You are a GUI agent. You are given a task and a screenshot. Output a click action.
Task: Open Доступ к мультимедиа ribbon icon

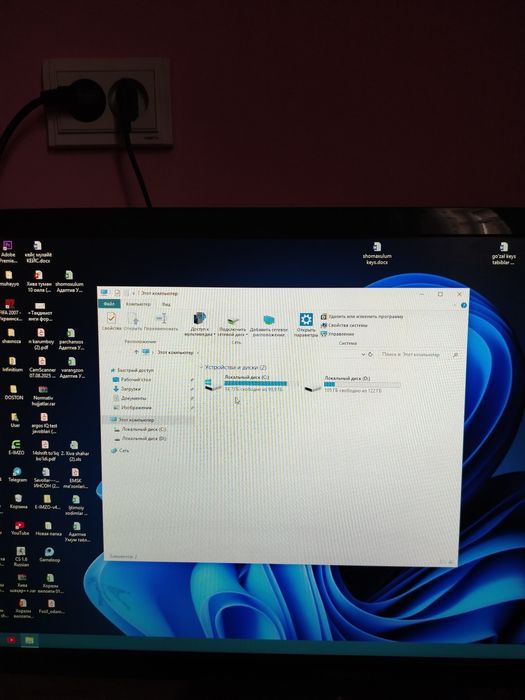(200, 318)
